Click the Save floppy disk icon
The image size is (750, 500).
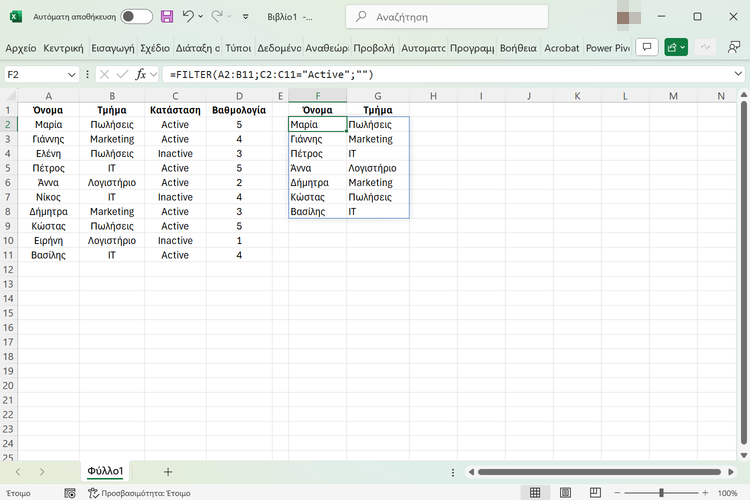click(x=167, y=17)
